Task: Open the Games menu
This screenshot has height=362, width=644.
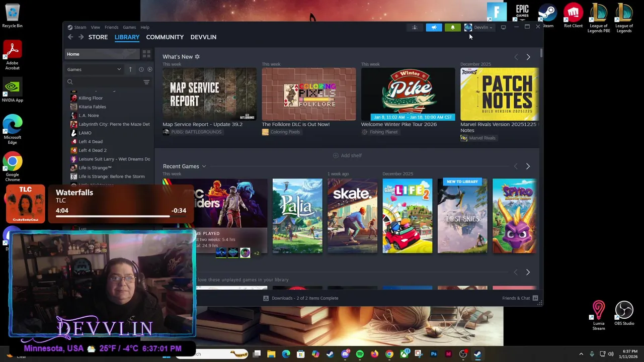Action: [129, 28]
